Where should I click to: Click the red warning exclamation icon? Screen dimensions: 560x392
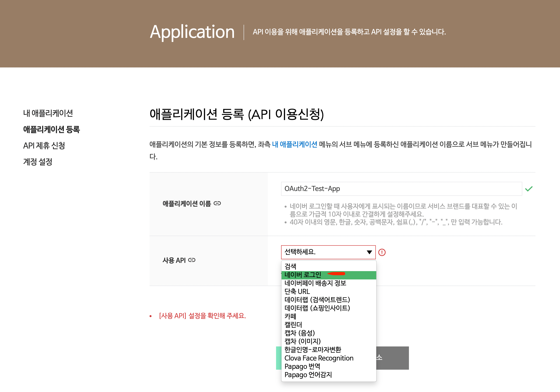[382, 252]
